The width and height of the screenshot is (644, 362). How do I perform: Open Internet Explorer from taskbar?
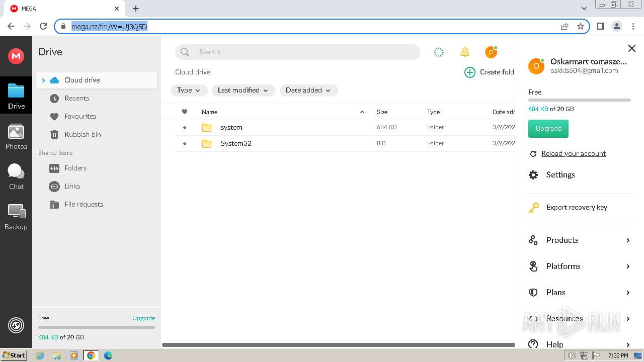(x=40, y=355)
